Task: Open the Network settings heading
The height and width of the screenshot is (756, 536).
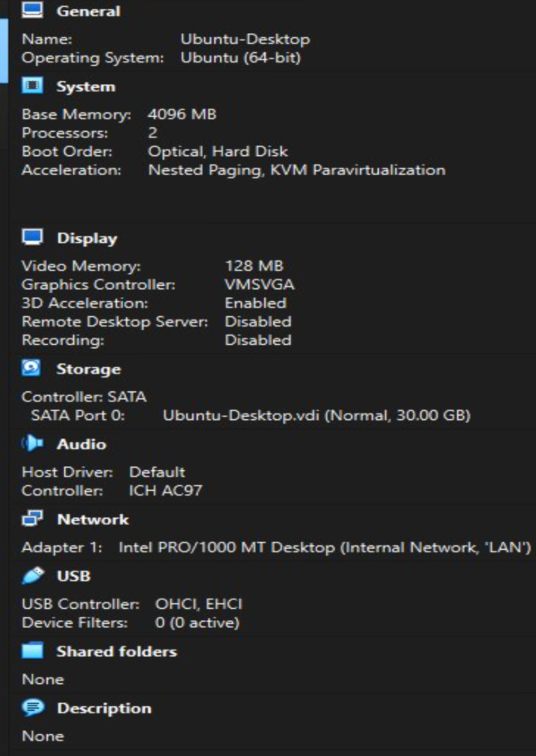Action: [x=93, y=520]
